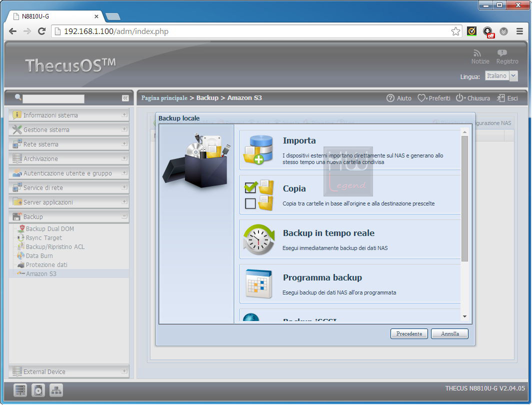Close the N8810U-G browser tab
The width and height of the screenshot is (532, 405).
tap(96, 16)
